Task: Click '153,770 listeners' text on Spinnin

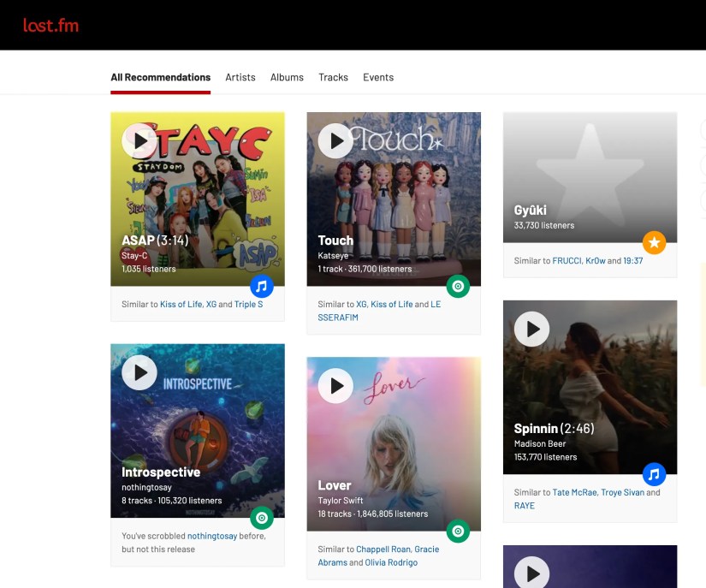Action: pos(546,457)
